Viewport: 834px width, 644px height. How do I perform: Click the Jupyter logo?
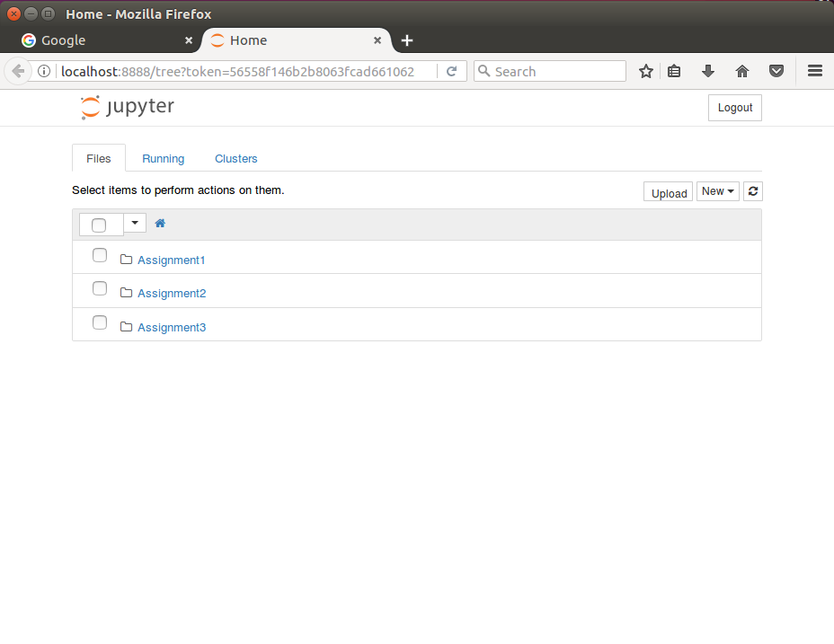(x=127, y=107)
